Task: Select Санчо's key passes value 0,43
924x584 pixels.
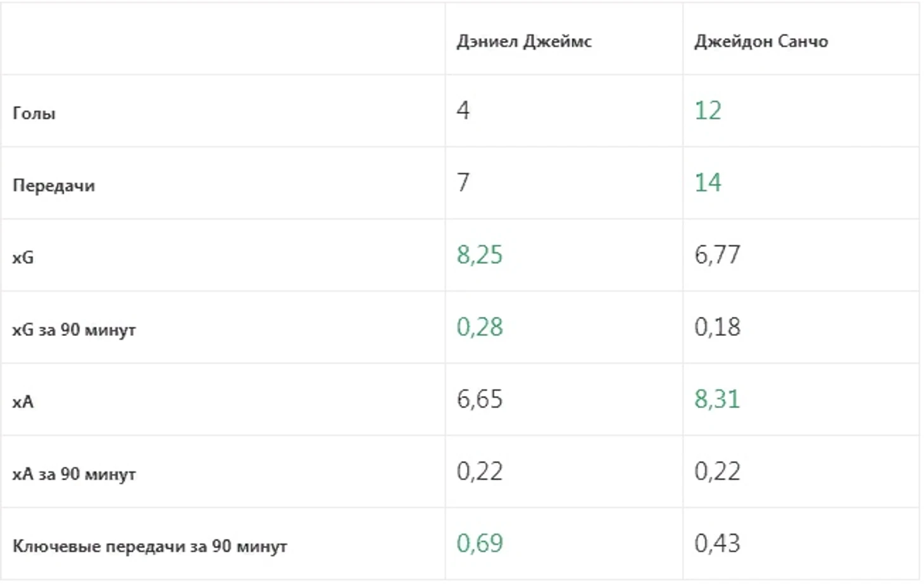Action: tap(717, 544)
